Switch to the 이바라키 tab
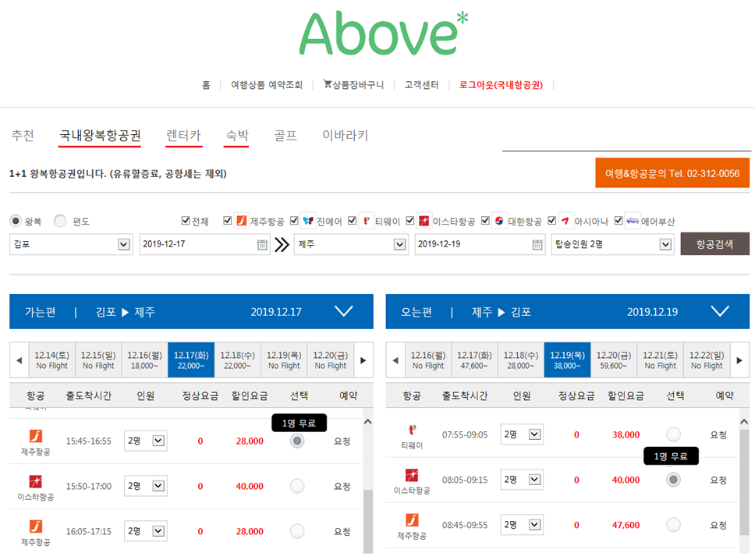755x560 pixels. (x=345, y=135)
